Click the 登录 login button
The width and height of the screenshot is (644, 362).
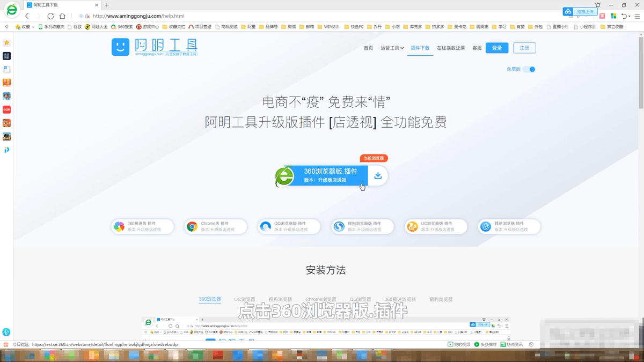point(497,48)
